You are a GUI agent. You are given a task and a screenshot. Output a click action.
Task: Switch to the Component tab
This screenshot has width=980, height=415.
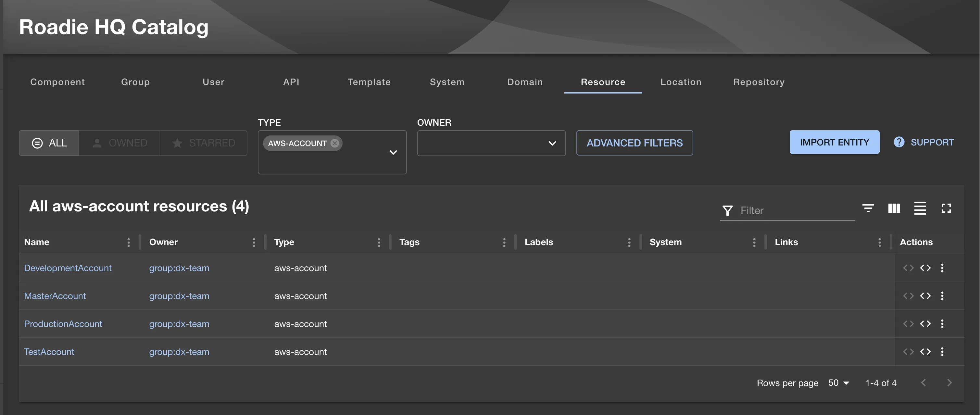(x=57, y=82)
